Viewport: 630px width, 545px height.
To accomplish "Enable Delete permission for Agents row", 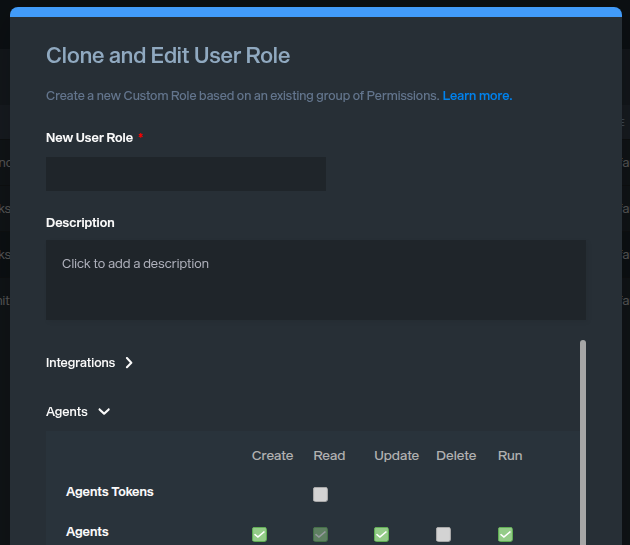I will (443, 534).
